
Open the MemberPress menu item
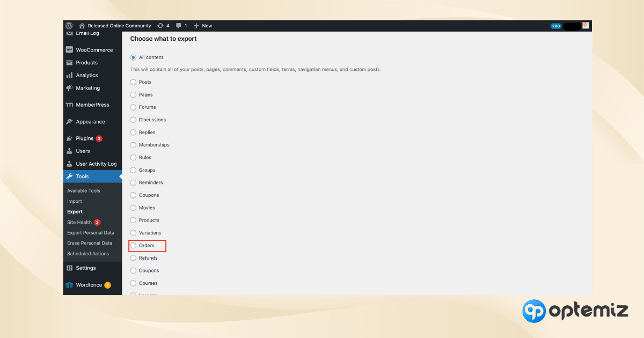92,105
